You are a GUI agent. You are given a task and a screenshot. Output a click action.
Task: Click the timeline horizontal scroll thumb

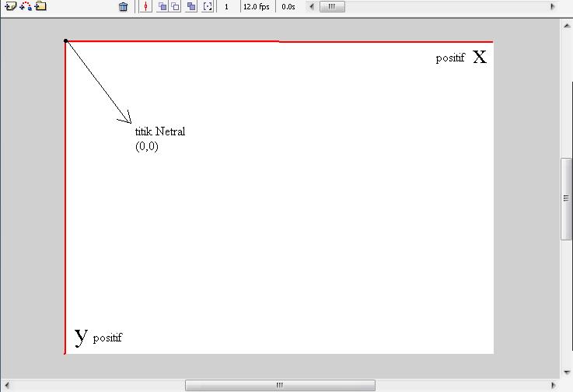point(332,6)
